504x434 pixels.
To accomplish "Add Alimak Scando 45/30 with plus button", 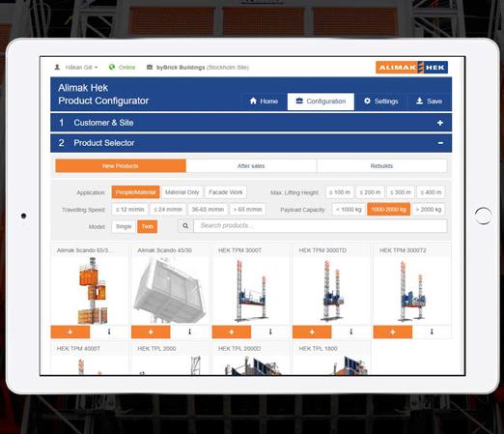I will 151,332.
